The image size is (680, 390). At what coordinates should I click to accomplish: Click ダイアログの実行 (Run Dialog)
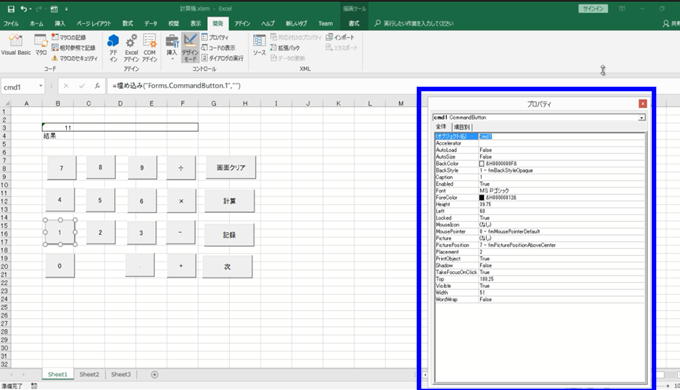[222, 58]
